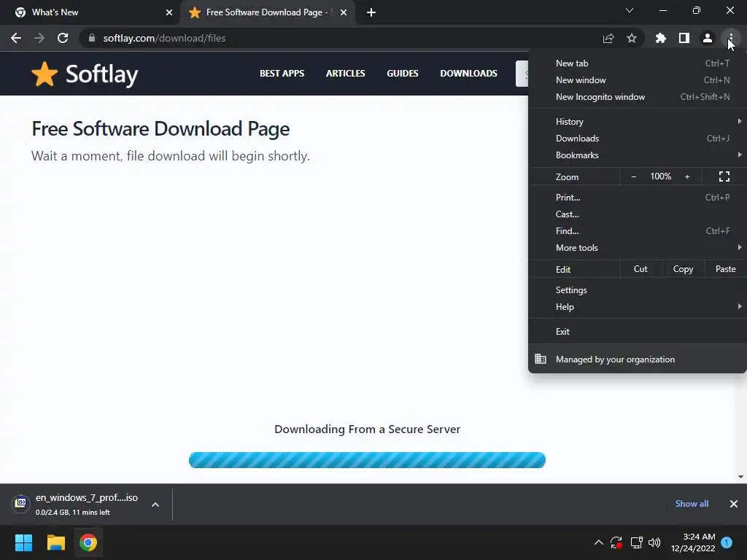Open ARTICLES nav link
The width and height of the screenshot is (747, 560).
(x=345, y=74)
